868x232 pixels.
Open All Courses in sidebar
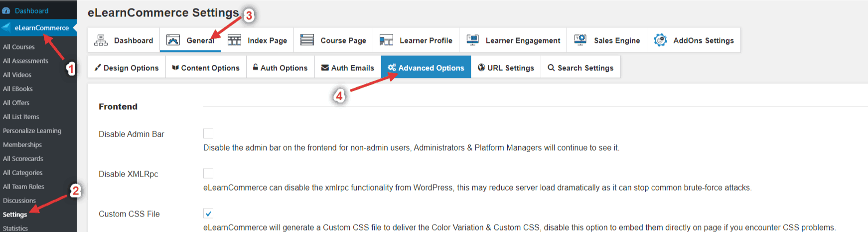pyautogui.click(x=19, y=47)
